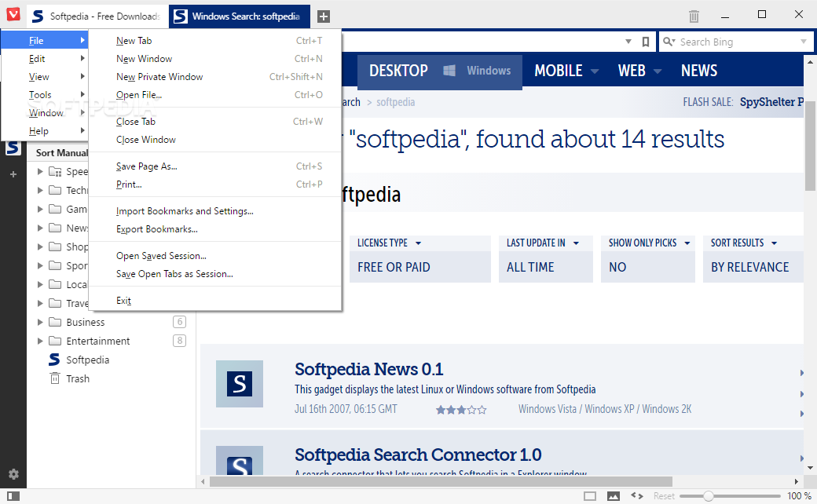Add a new tab with plus button
The image size is (817, 504).
[x=324, y=16]
